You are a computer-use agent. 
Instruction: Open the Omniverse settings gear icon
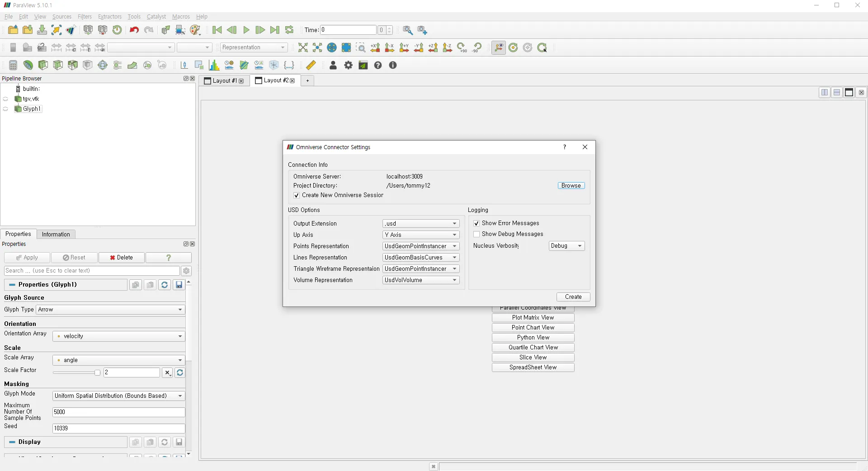[x=348, y=66]
